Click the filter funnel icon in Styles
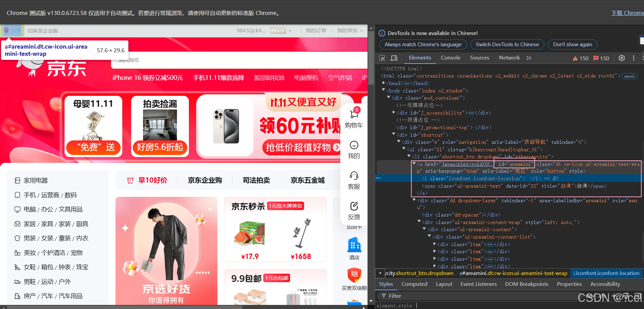 (383, 296)
